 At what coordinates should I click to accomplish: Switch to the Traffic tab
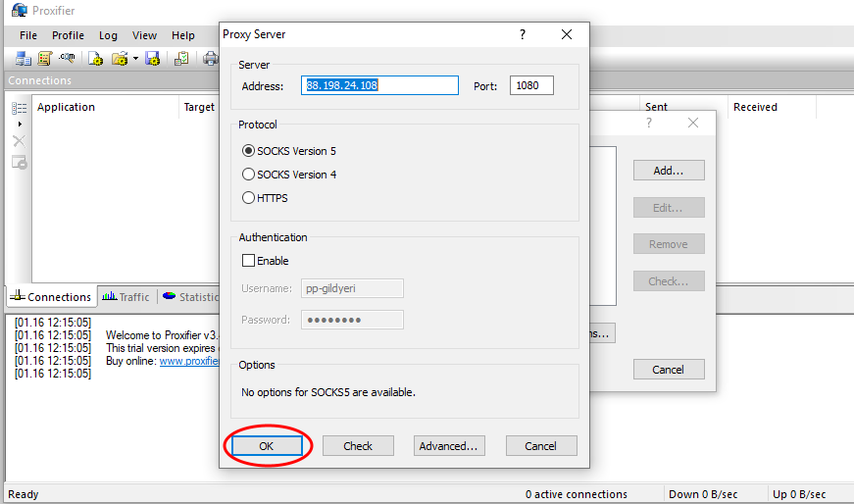point(126,297)
